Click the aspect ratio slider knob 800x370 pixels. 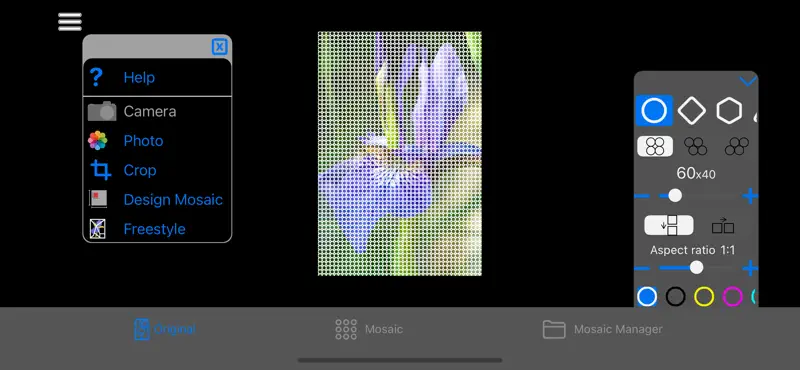point(696,267)
